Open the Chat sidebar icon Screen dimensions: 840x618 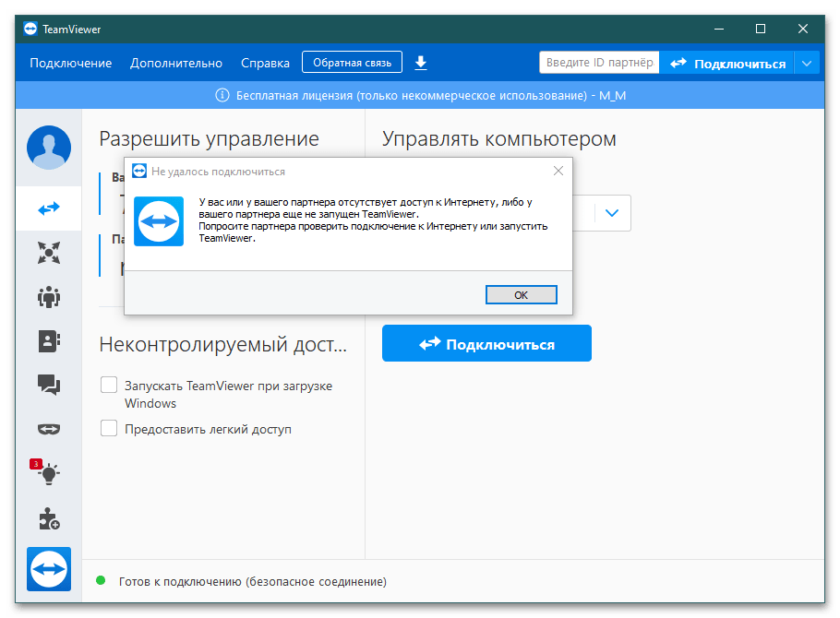point(49,385)
